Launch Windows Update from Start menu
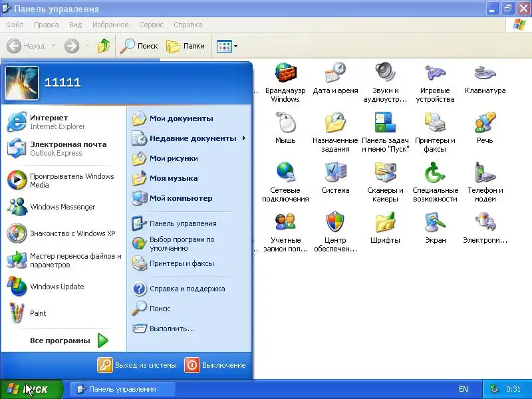This screenshot has width=532, height=399. click(64, 287)
